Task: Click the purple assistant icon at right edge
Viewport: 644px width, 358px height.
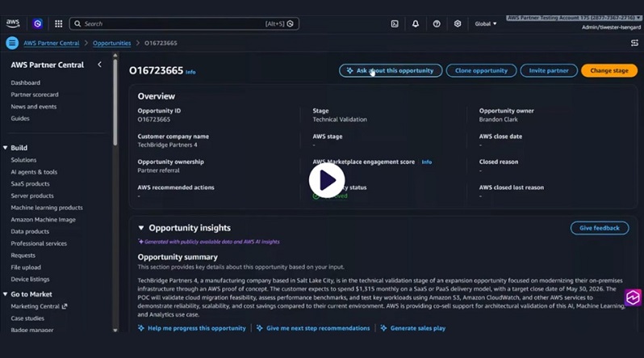Action: 634,297
